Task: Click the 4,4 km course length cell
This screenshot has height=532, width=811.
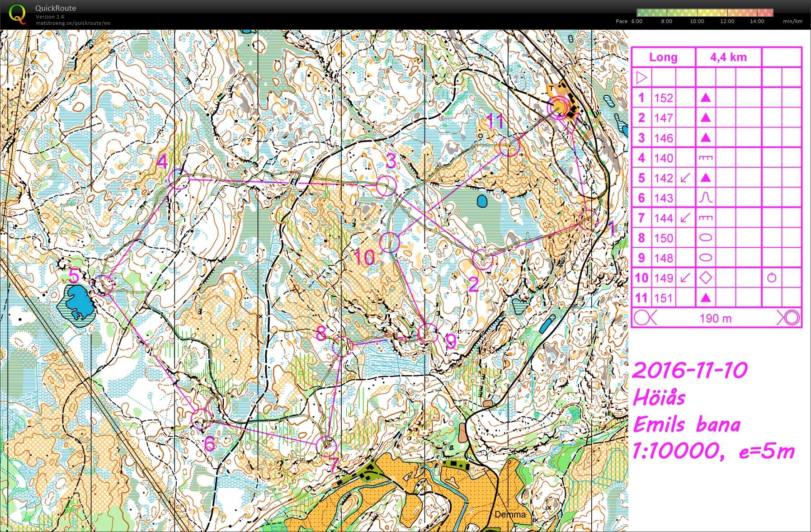Action: tap(728, 57)
